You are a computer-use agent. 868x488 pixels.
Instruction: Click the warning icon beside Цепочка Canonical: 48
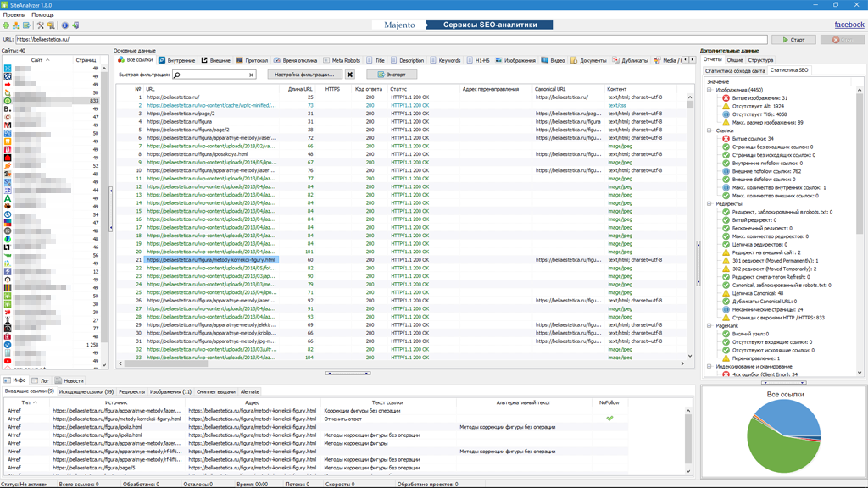tap(726, 293)
